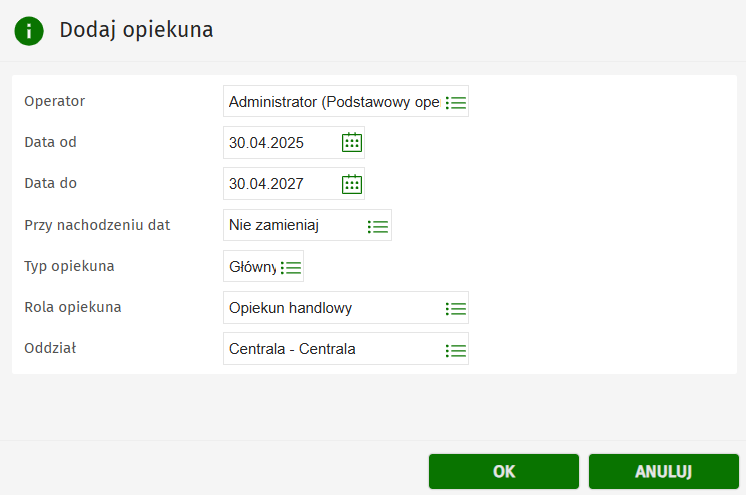Click the Nie zamieniaj field
The height and width of the screenshot is (495, 746).
[x=292, y=226]
